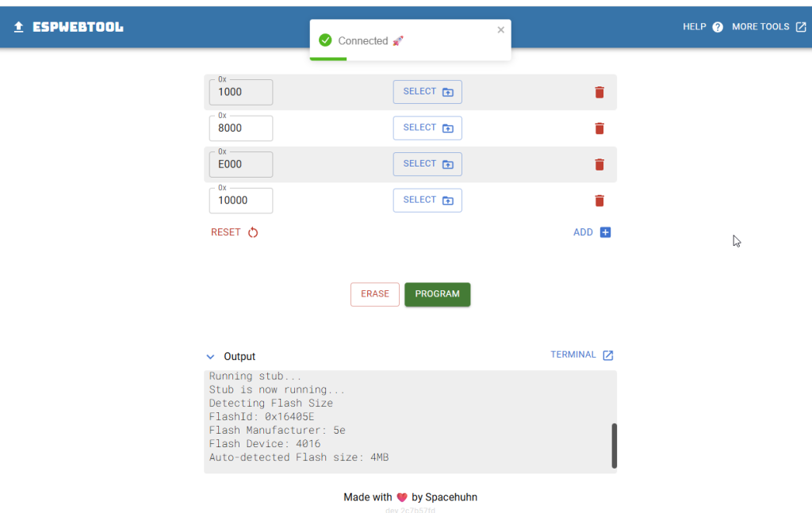Open MORE TOOLS from the navbar
The height and width of the screenshot is (513, 812).
[760, 26]
